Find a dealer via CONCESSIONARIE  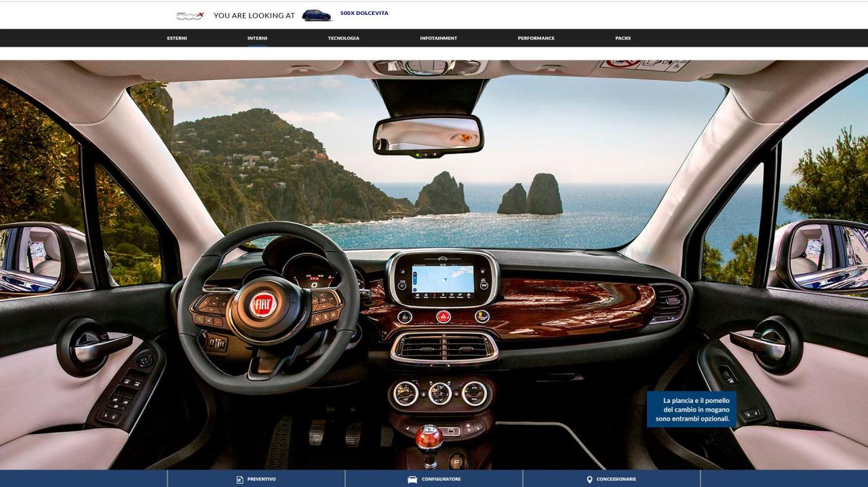coord(612,479)
